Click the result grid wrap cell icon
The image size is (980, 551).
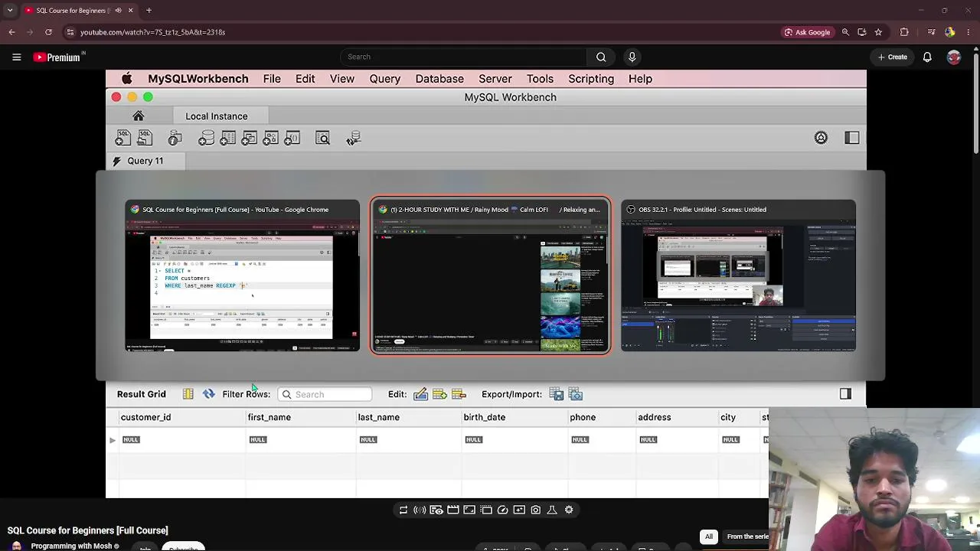click(x=188, y=394)
